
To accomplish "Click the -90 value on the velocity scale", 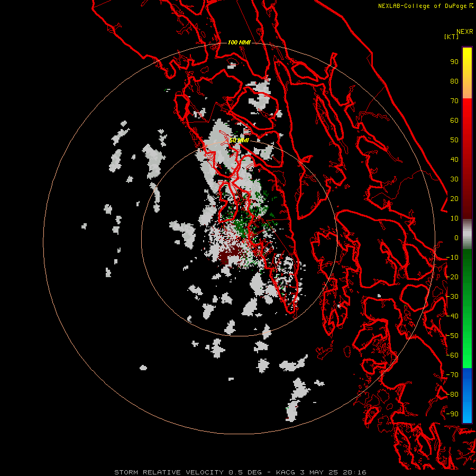I will pos(452,414).
